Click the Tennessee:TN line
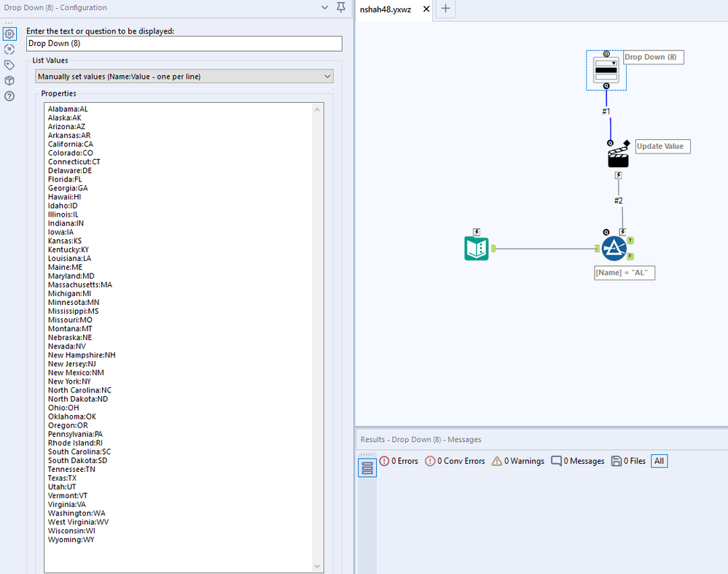The width and height of the screenshot is (728, 574). tap(71, 470)
